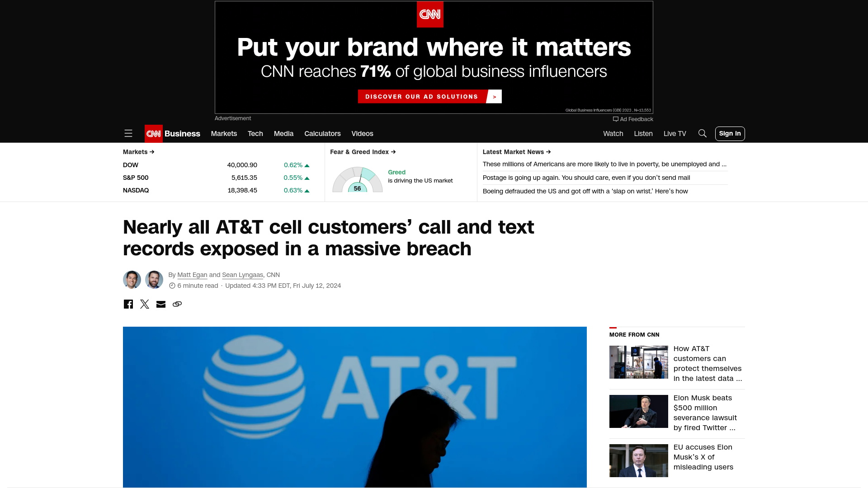Click the X (Twitter) share icon
The height and width of the screenshot is (488, 868).
(x=144, y=304)
